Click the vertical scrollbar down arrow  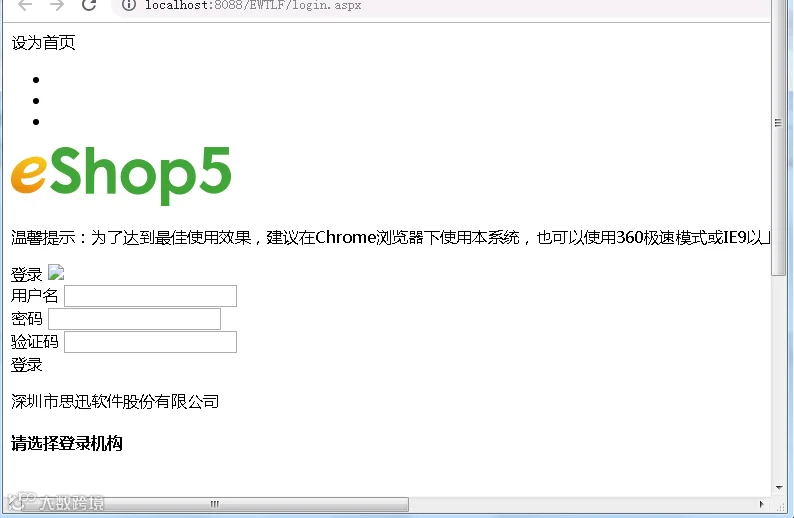click(778, 488)
